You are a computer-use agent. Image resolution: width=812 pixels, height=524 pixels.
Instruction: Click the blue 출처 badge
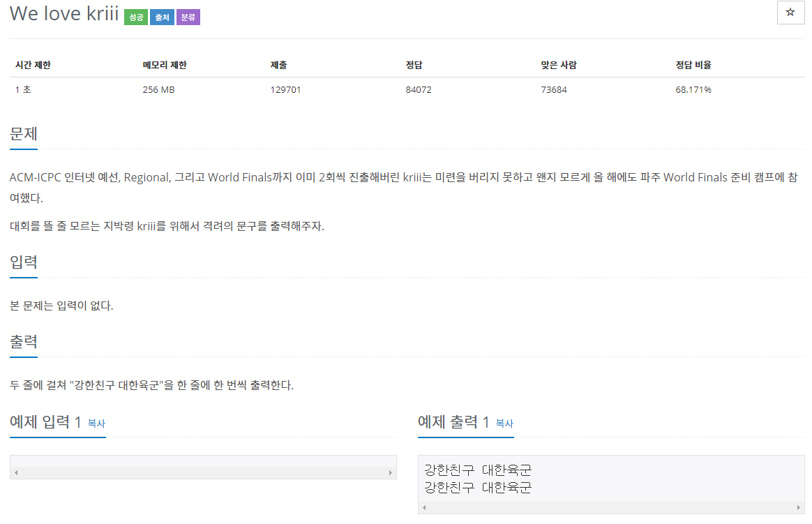click(x=162, y=17)
